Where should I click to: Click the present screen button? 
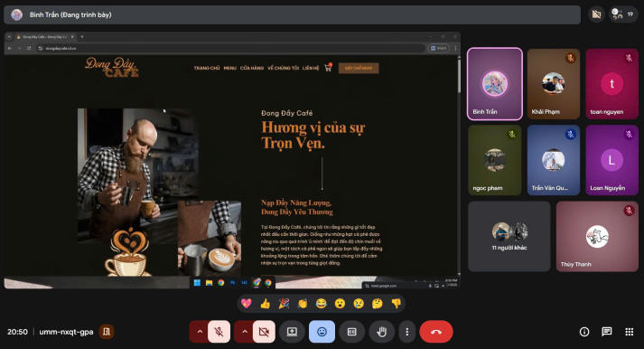[292, 332]
